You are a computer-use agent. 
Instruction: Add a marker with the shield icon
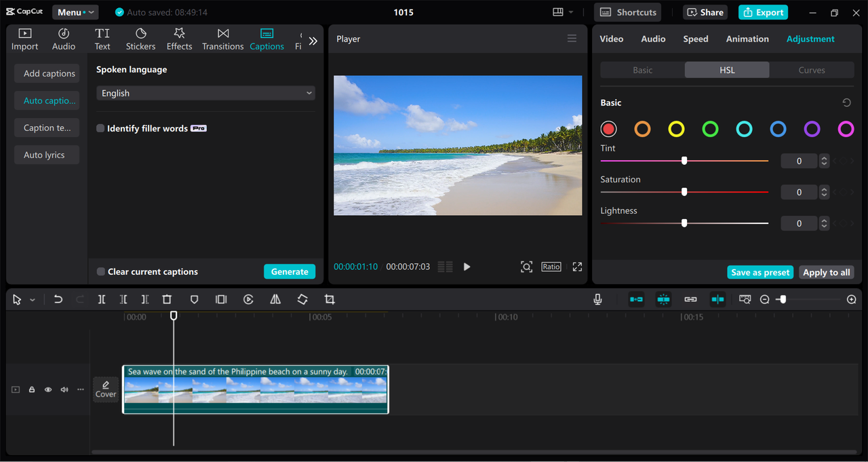click(x=194, y=299)
